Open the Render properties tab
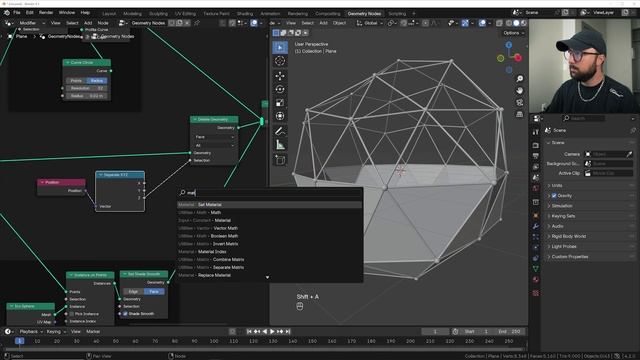Viewport: 640px width, 360px height. [x=536, y=145]
